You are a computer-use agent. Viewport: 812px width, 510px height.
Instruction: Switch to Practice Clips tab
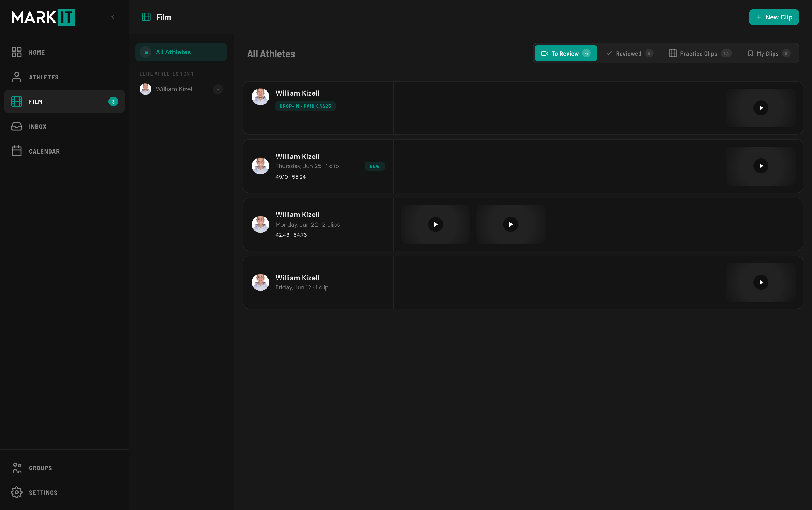pyautogui.click(x=700, y=53)
